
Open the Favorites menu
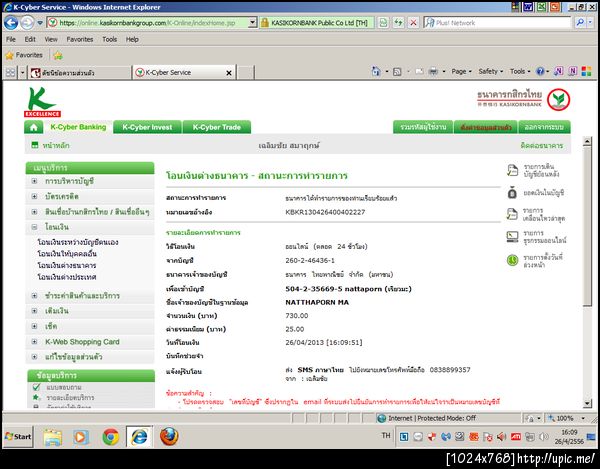click(x=80, y=39)
